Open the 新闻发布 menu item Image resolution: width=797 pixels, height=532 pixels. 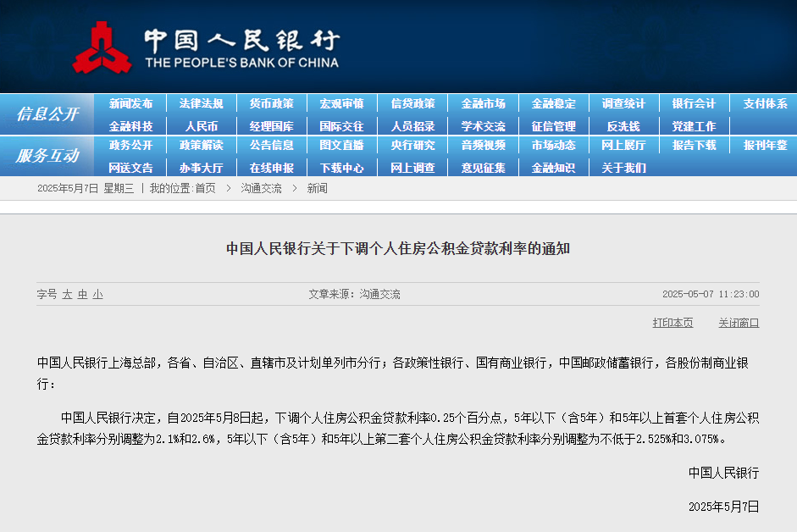(130, 103)
